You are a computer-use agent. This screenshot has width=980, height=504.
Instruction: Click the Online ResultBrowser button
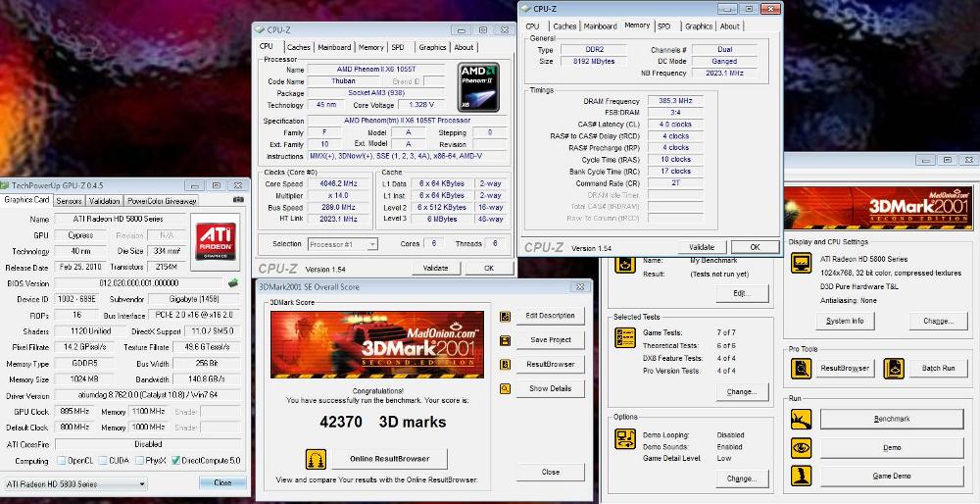389,459
